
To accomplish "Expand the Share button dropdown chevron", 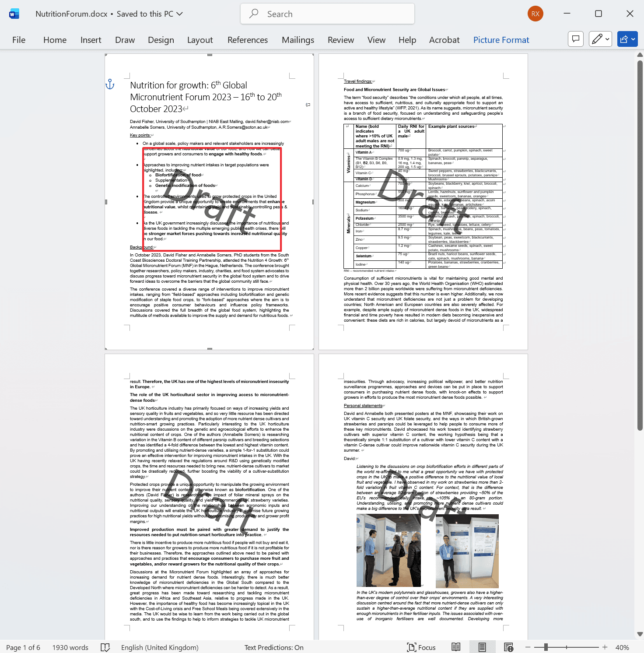I will coord(633,39).
